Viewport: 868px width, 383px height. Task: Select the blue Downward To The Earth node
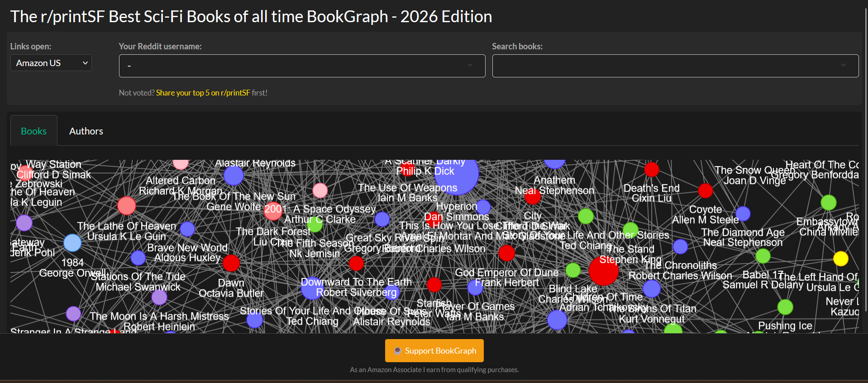[312, 288]
